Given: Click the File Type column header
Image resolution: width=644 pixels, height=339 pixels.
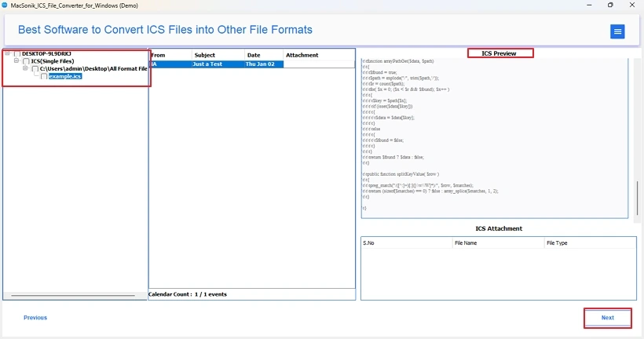Looking at the screenshot, I should (590, 243).
